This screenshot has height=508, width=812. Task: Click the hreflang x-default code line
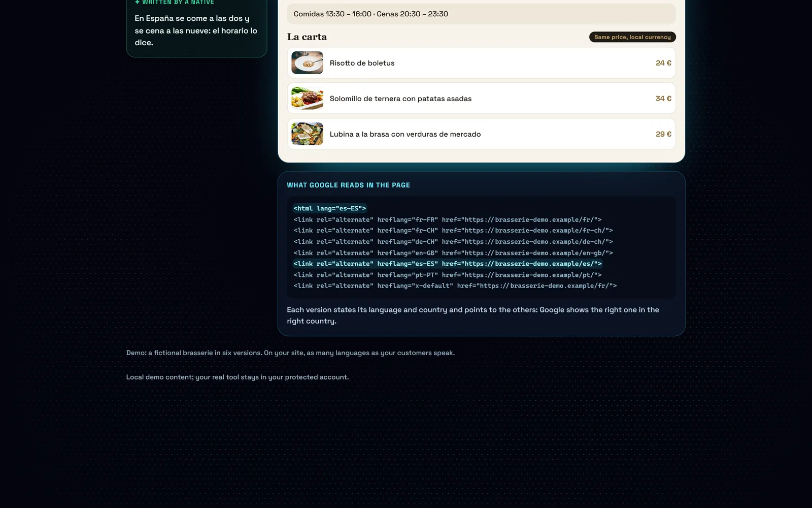click(455, 286)
